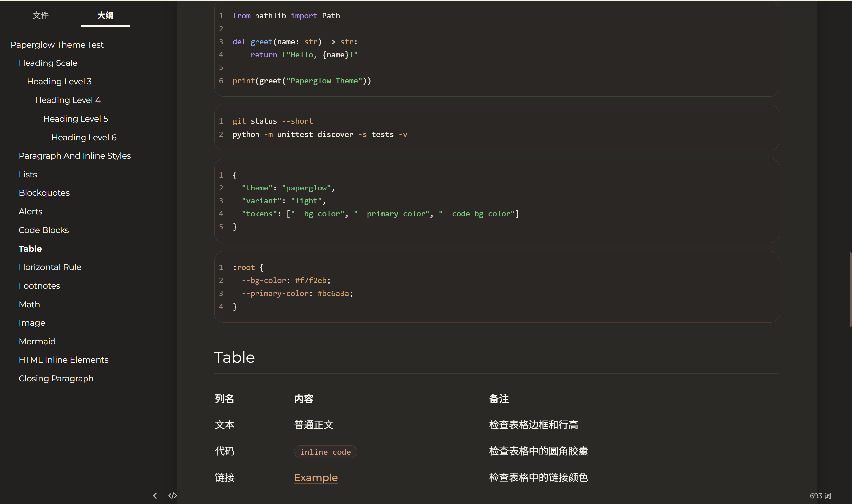The image size is (852, 504).
Task: Click the HTML Inline Elements outline entry
Action: click(x=64, y=360)
